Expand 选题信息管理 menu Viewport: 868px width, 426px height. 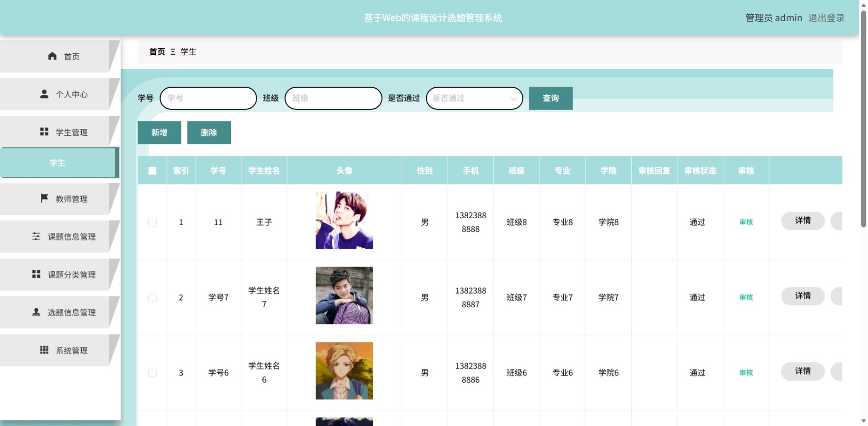click(x=59, y=312)
